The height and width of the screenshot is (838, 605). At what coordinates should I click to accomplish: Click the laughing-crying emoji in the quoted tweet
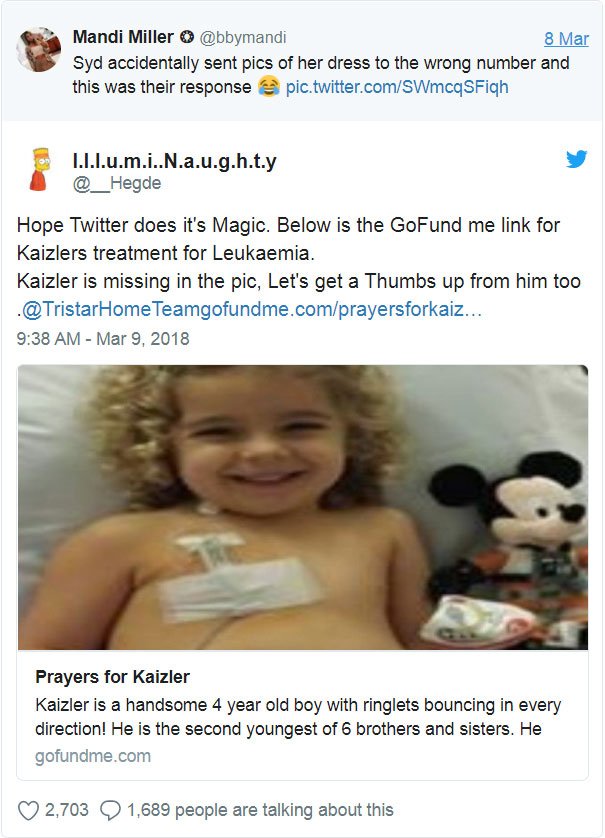pyautogui.click(x=269, y=87)
